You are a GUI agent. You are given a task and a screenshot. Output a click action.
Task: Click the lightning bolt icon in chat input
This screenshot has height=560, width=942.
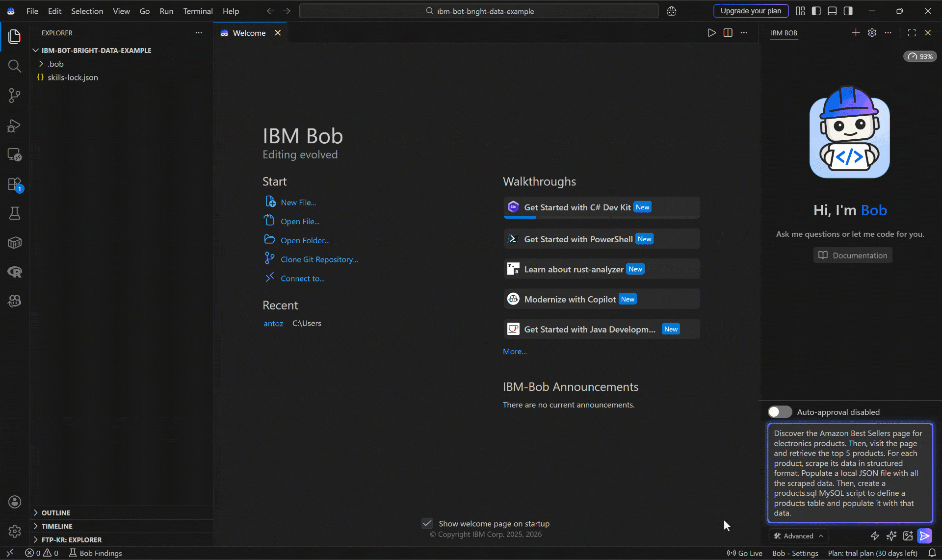tap(875, 536)
